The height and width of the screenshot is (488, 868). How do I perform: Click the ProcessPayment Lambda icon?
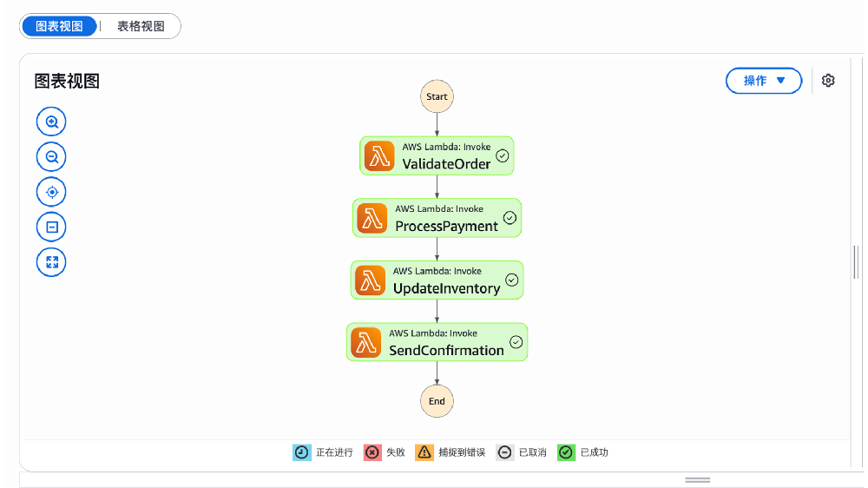(x=372, y=218)
